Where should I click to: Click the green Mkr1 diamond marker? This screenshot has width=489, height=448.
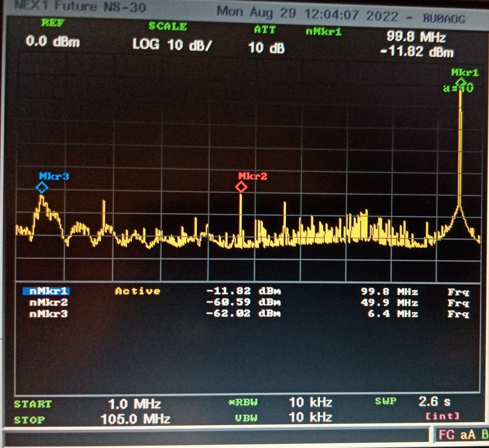click(x=461, y=81)
